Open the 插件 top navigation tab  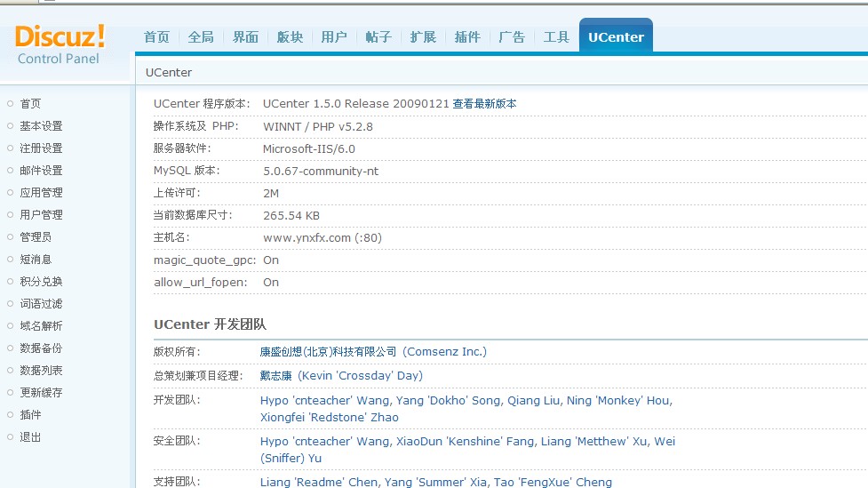coord(467,37)
